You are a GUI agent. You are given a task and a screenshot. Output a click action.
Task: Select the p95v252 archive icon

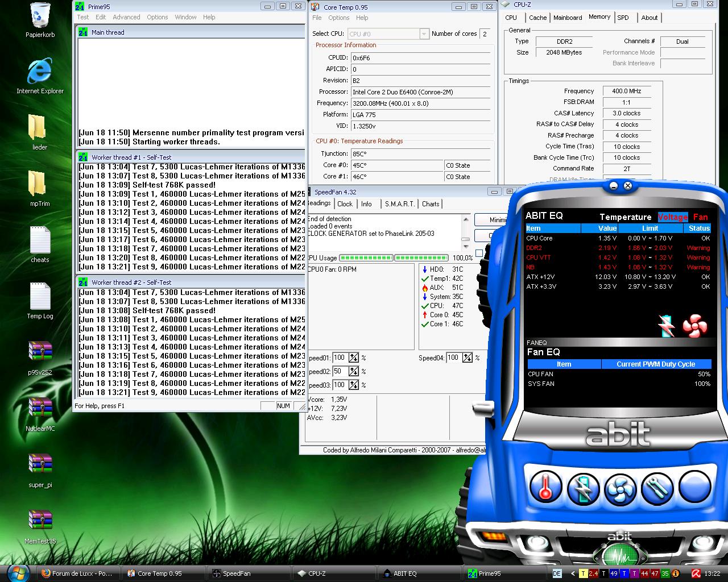tap(40, 357)
